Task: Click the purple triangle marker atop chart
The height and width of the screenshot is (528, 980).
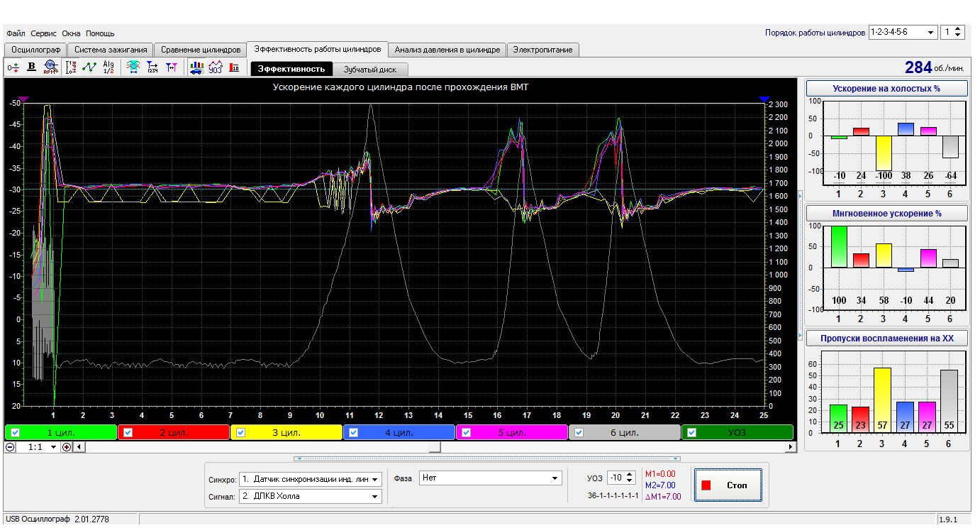Action: coord(23,99)
